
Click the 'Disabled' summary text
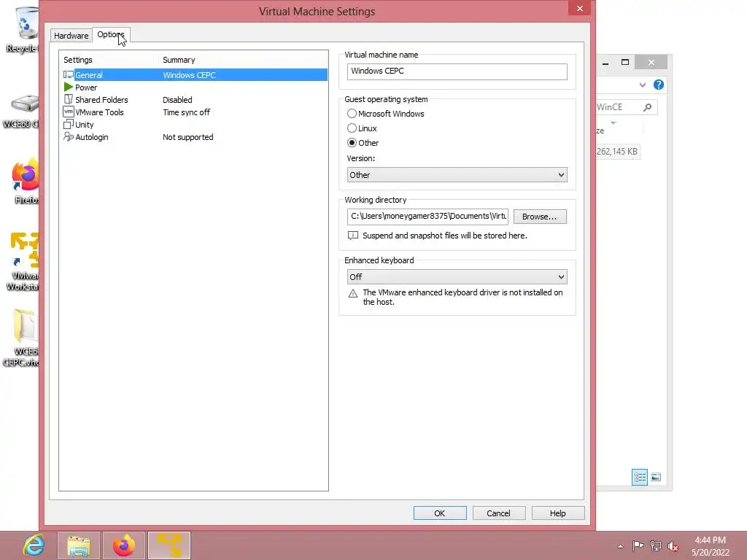[177, 100]
